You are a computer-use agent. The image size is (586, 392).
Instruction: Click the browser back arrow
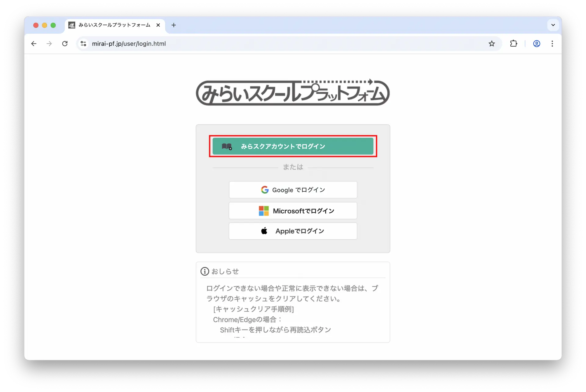34,44
